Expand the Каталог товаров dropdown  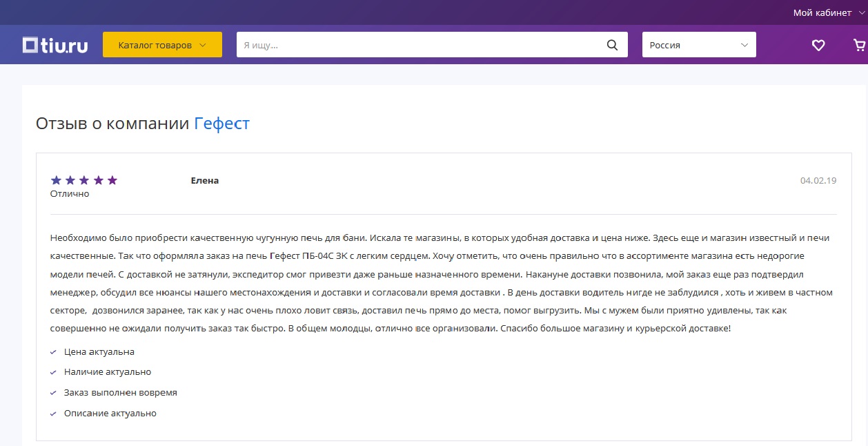(x=162, y=45)
